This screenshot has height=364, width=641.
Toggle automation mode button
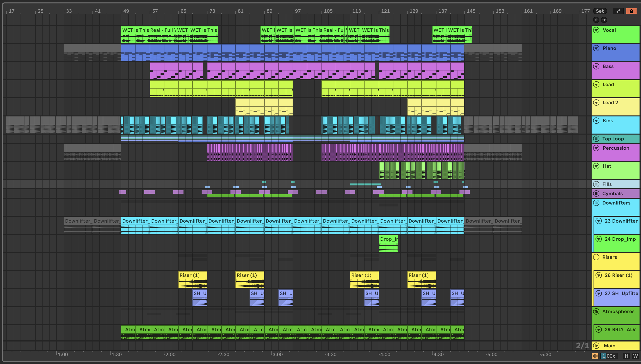[618, 11]
